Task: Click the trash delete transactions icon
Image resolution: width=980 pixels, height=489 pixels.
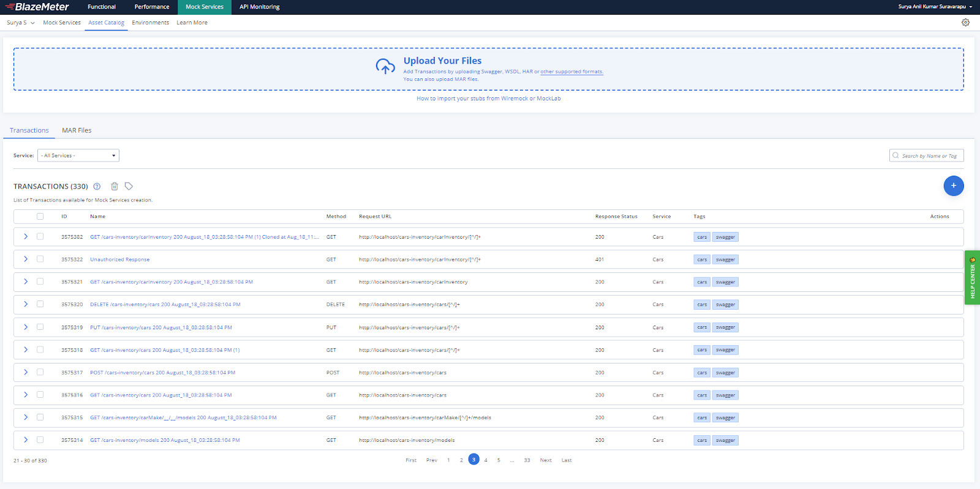Action: [x=115, y=186]
